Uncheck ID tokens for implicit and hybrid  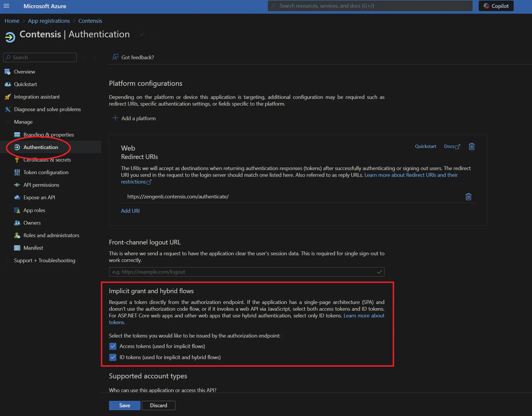(x=113, y=357)
